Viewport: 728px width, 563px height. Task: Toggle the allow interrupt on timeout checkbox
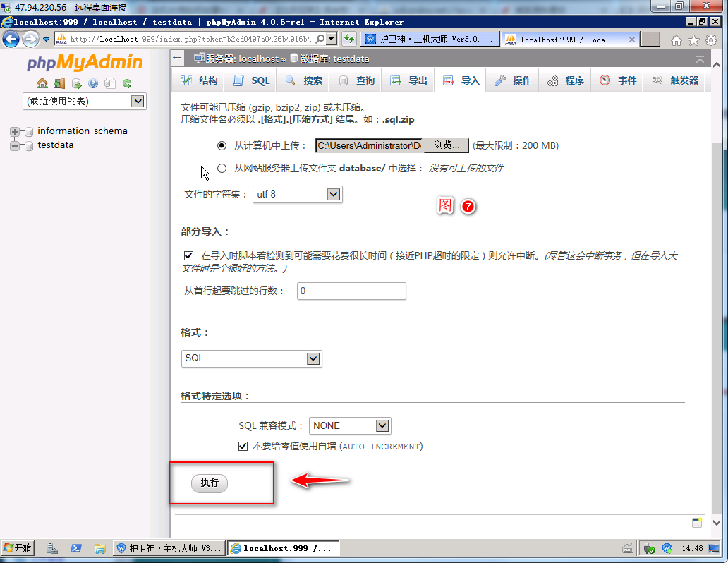click(x=188, y=255)
